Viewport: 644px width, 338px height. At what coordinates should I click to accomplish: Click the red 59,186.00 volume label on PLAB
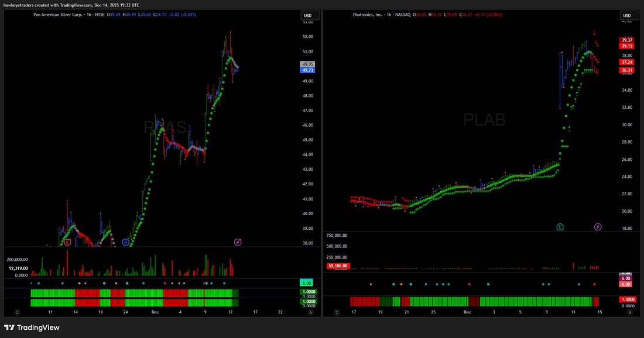[x=338, y=266]
